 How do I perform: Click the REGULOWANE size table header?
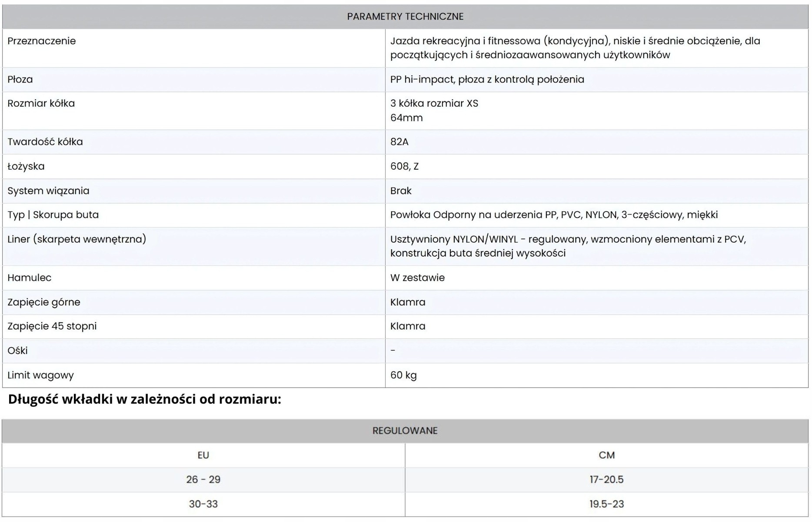point(405,431)
